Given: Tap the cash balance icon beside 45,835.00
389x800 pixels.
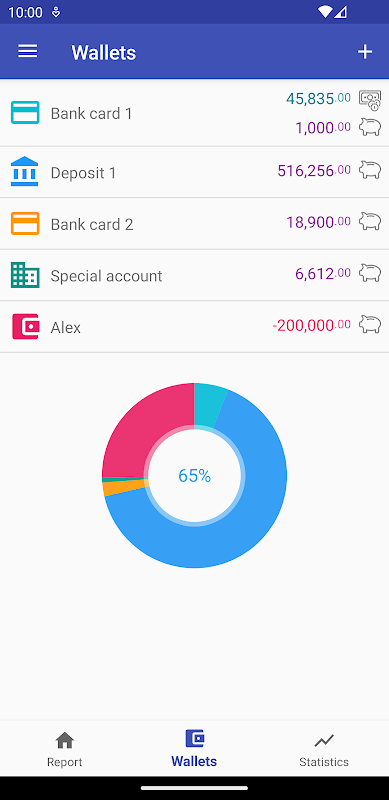Looking at the screenshot, I should tap(370, 100).
